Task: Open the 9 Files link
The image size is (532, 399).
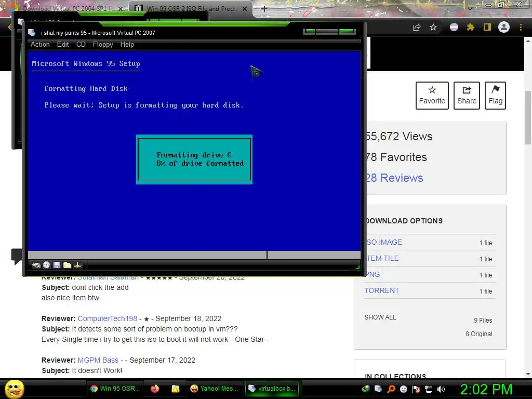Action: point(483,320)
